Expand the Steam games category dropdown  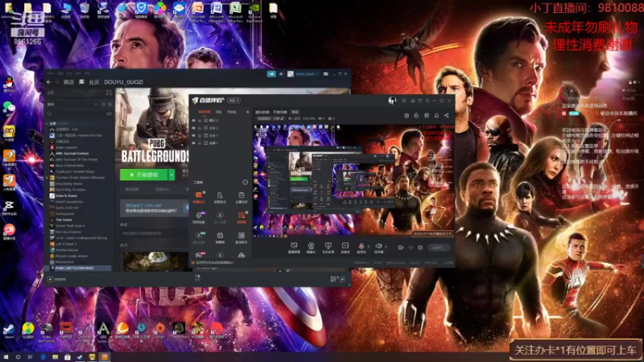click(95, 105)
